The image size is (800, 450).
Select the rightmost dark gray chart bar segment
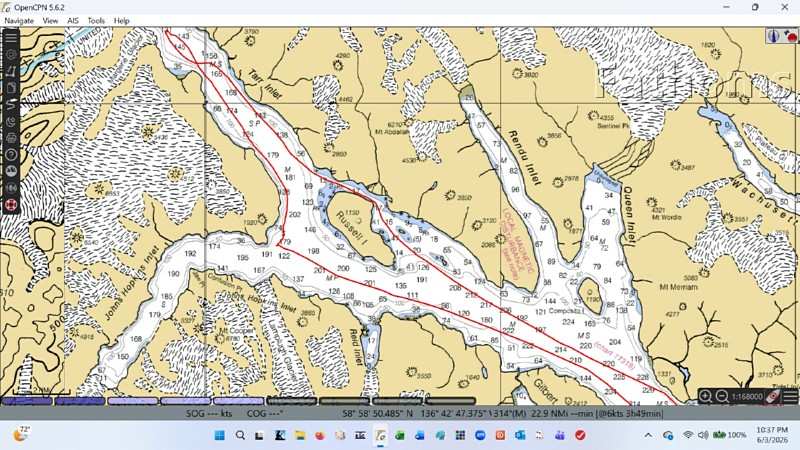pyautogui.click(x=450, y=401)
